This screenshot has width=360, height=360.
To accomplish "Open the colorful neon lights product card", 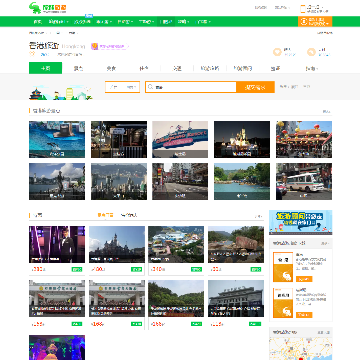I will point(57,347).
